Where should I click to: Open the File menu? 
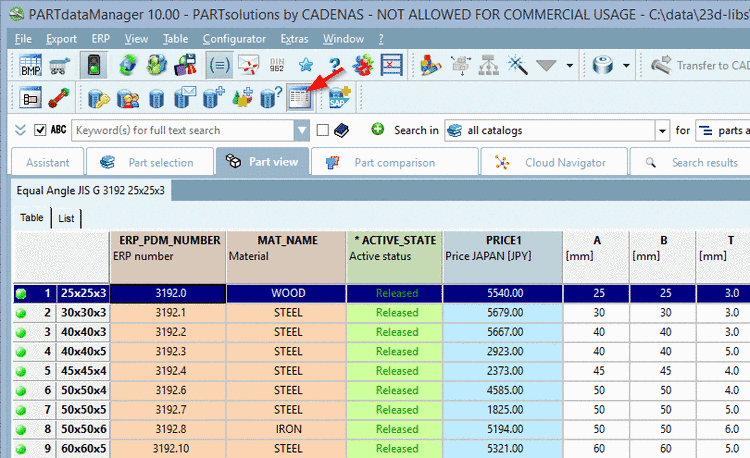pos(23,39)
